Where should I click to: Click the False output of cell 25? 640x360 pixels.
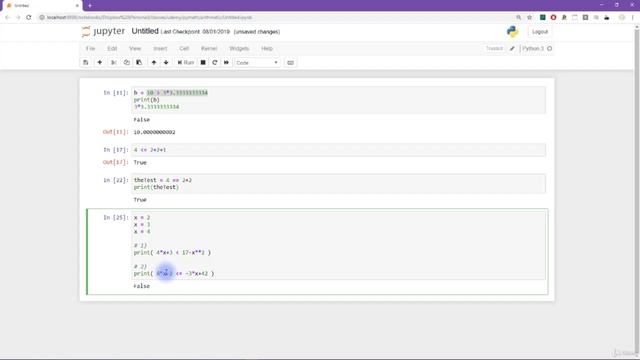coord(142,286)
